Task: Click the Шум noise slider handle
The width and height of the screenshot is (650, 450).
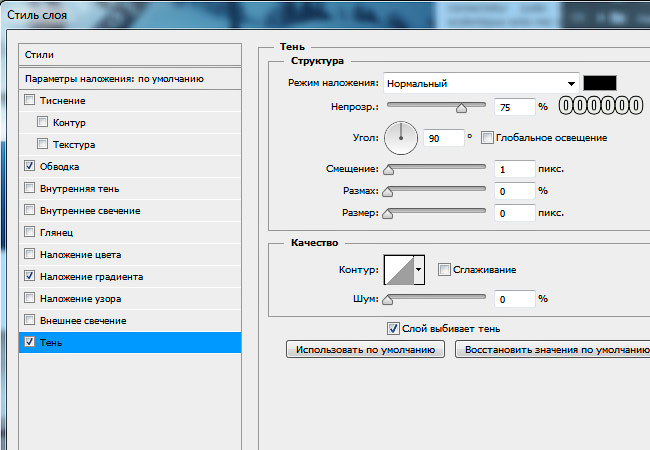Action: click(387, 299)
